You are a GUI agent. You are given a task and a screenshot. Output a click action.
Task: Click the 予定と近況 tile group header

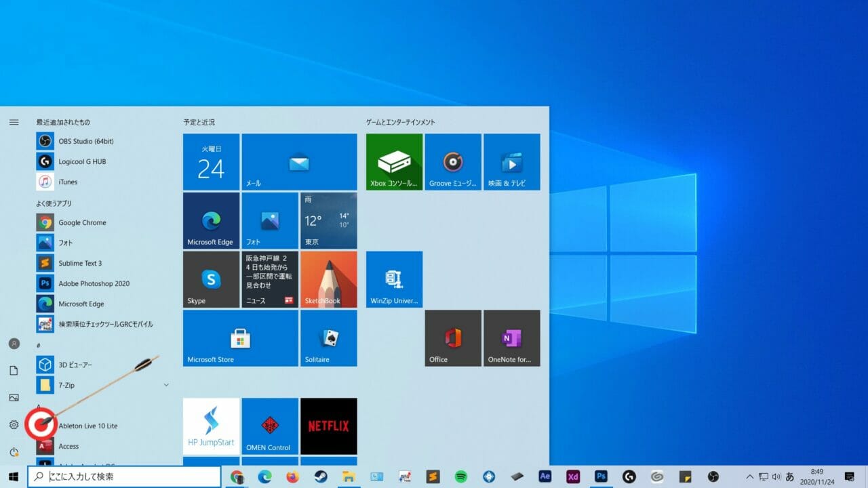pos(199,122)
